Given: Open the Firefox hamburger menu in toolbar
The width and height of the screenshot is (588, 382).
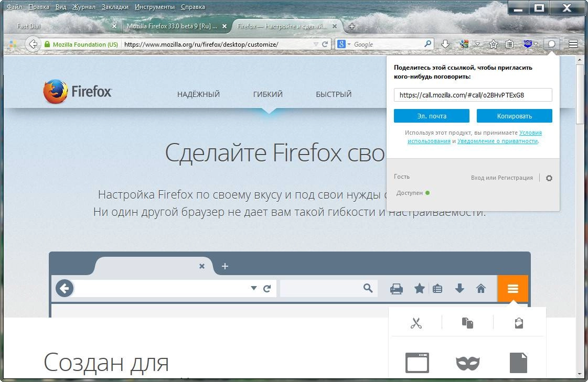Looking at the screenshot, I should click(573, 44).
